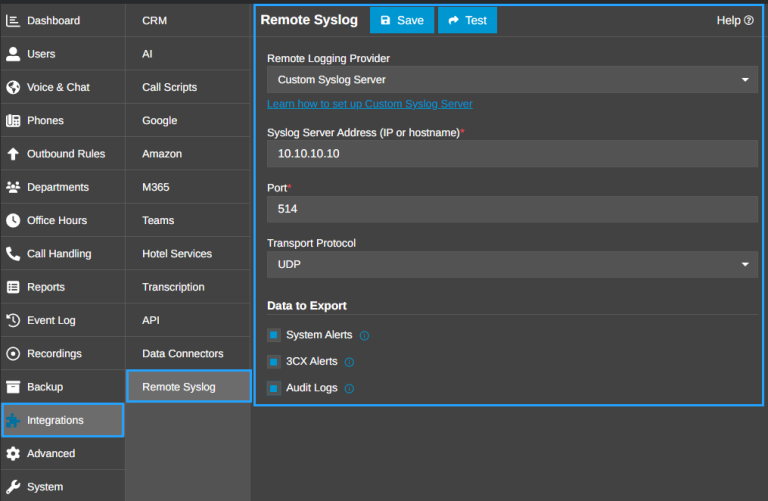Click the Reports list icon
768x501 pixels.
coord(13,287)
